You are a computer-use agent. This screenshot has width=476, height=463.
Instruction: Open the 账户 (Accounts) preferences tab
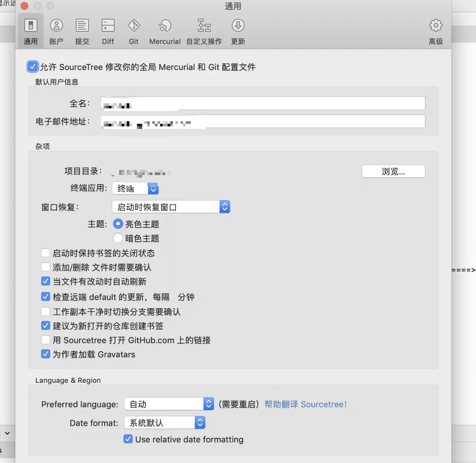point(56,32)
